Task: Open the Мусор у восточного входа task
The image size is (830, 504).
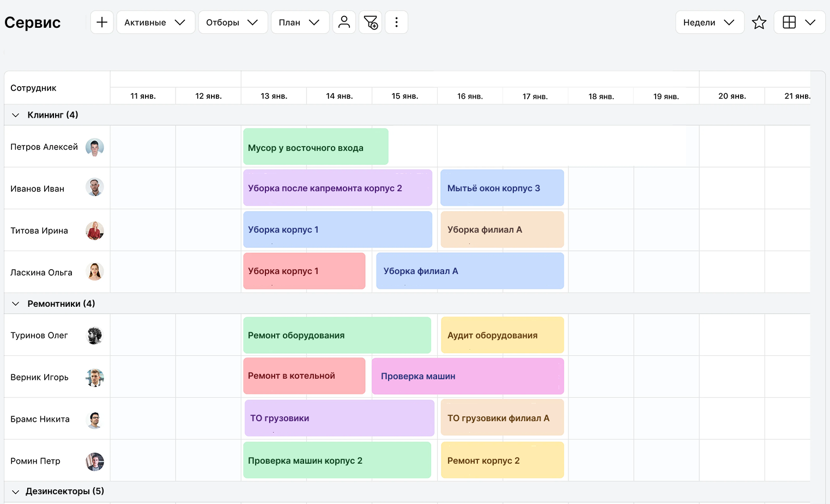Action: [x=316, y=147]
